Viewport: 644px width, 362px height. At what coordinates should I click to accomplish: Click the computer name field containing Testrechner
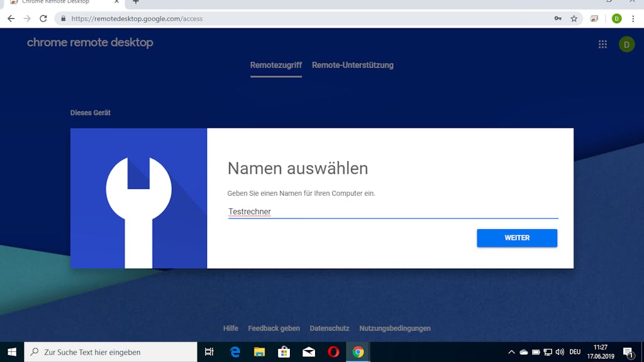pyautogui.click(x=393, y=212)
